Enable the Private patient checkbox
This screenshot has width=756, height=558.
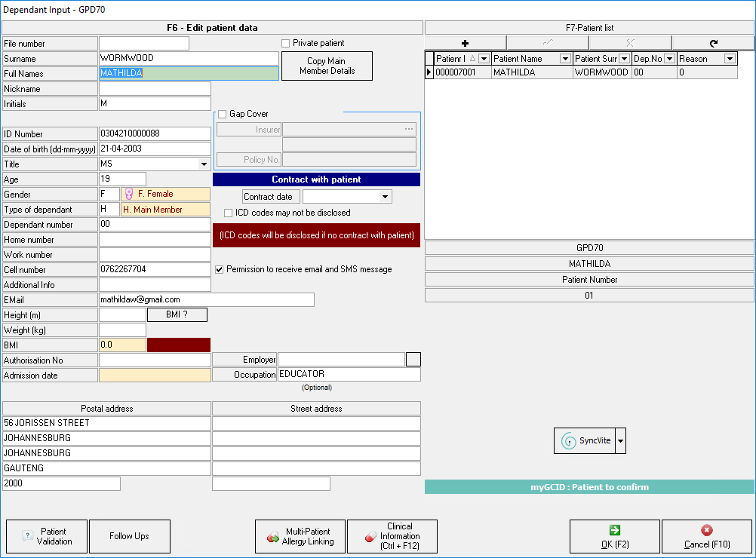click(286, 44)
